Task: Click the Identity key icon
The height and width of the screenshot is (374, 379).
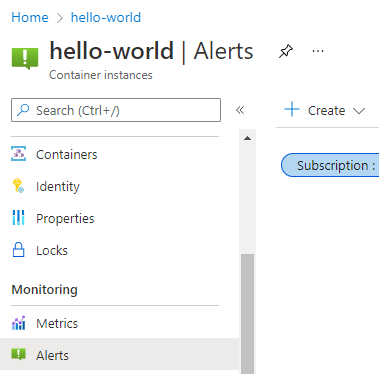Action: click(18, 186)
